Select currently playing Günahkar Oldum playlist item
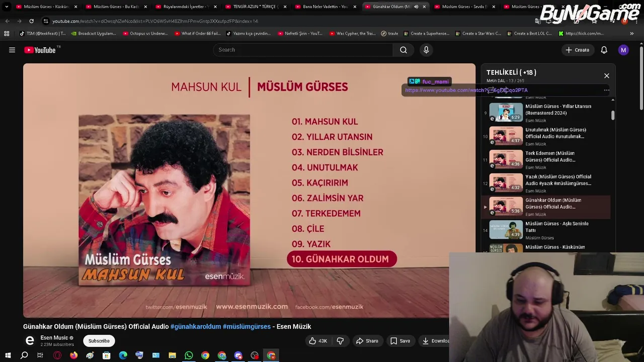 pos(546,207)
